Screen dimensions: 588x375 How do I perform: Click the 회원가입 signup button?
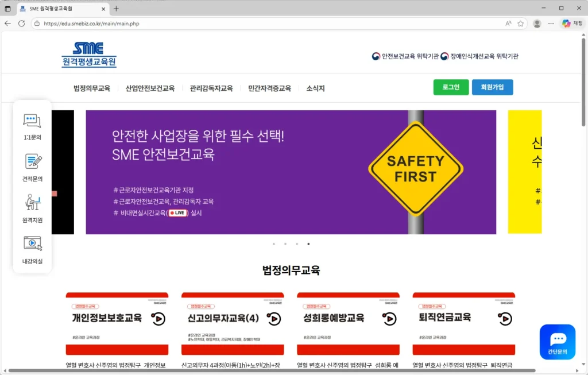click(493, 88)
